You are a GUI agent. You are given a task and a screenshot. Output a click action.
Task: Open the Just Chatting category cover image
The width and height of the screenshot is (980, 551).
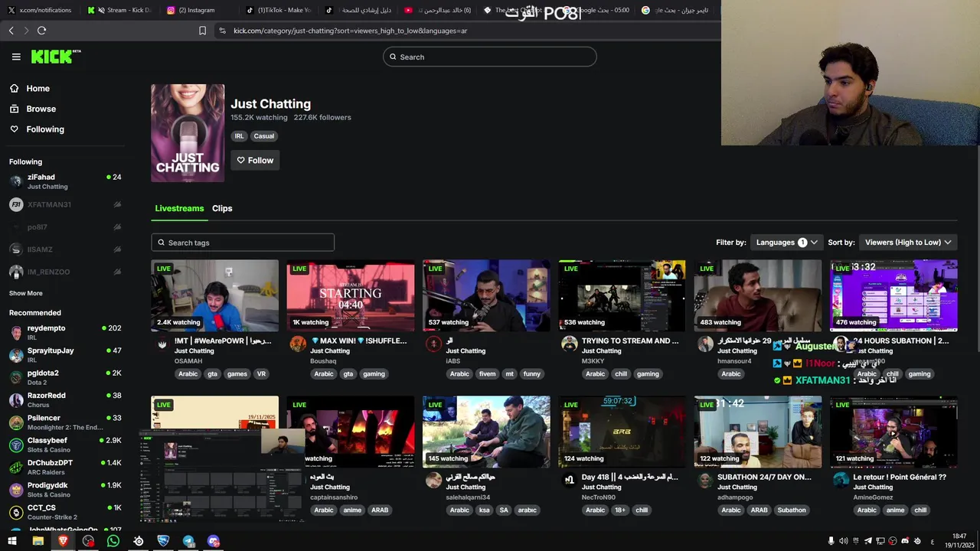point(188,133)
